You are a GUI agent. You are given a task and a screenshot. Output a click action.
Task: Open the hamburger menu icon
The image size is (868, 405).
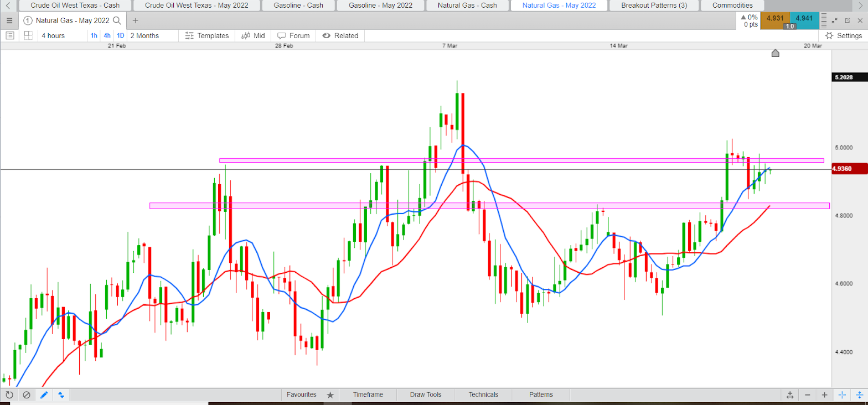click(9, 20)
